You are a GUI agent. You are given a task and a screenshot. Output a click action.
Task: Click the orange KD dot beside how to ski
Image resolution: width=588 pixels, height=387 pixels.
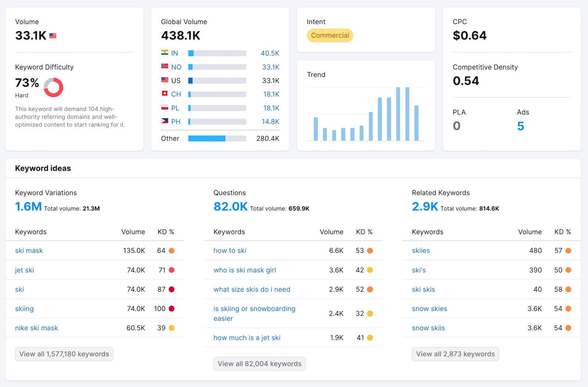point(369,251)
